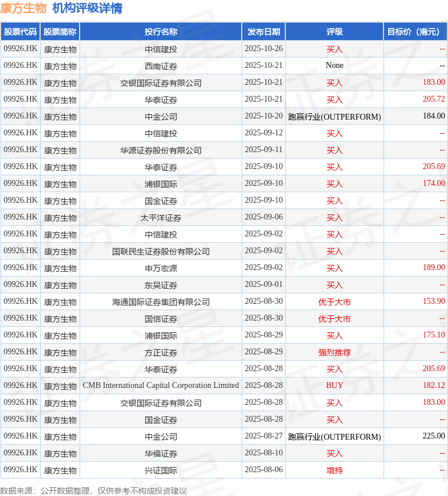Viewport: 448px width, 496px height.
Task: Click the date 2025-09-01
Action: [x=264, y=285]
